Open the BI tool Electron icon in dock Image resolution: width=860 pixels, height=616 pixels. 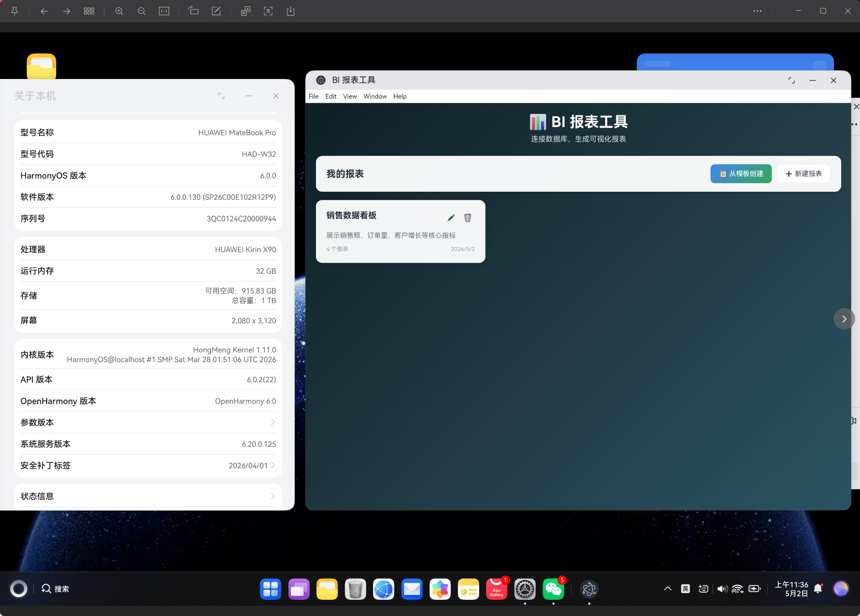click(x=589, y=589)
